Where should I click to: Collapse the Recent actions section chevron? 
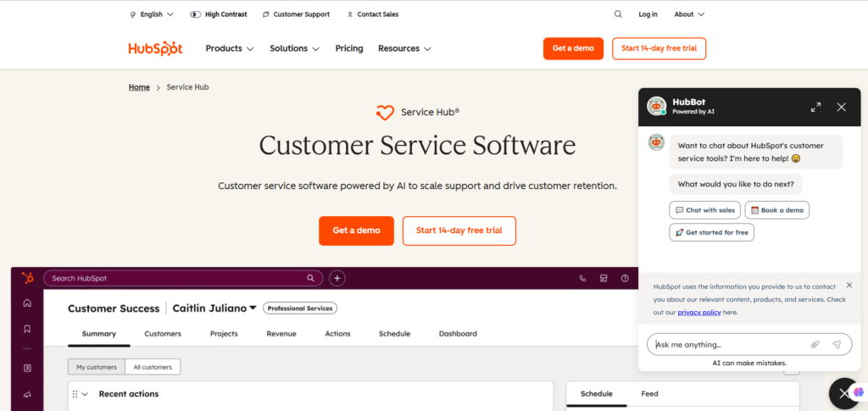86,394
